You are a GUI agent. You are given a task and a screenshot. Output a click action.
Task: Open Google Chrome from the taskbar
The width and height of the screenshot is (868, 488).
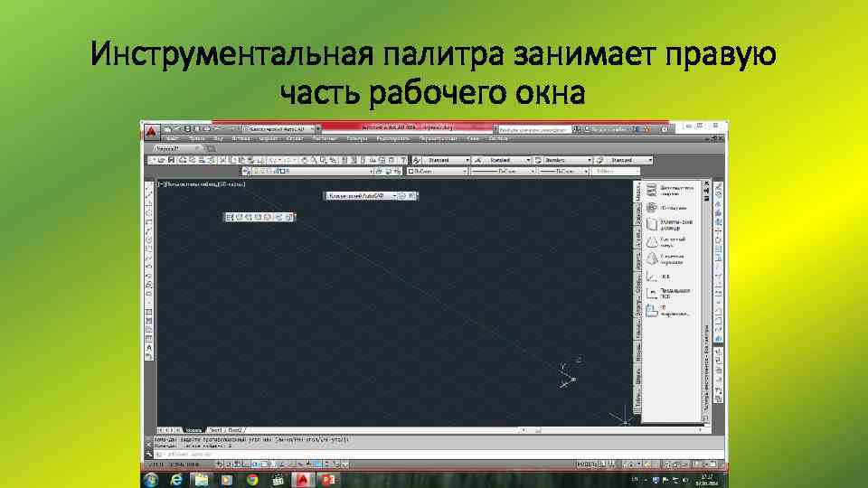[252, 480]
